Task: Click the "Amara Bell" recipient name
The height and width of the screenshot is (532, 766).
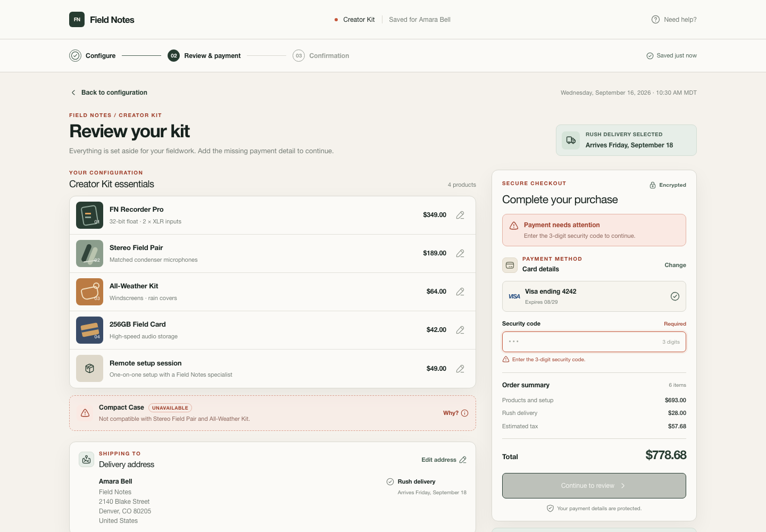Action: tap(115, 481)
